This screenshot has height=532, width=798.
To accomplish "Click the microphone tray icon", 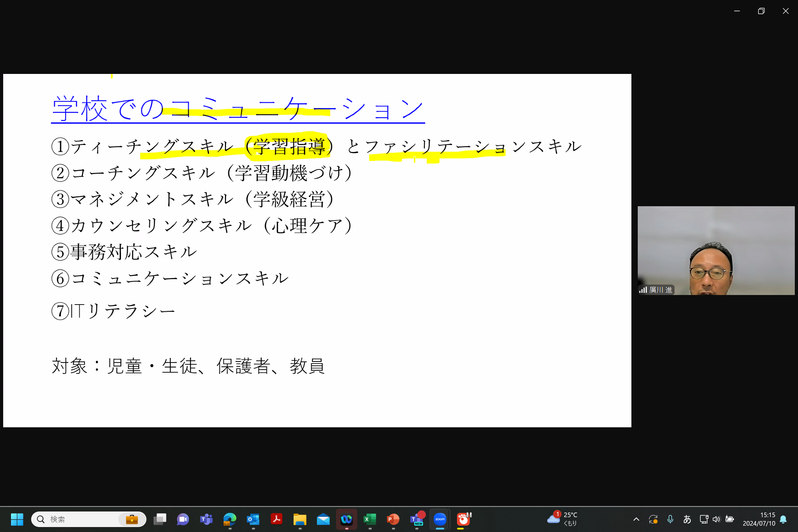I will (x=670, y=519).
